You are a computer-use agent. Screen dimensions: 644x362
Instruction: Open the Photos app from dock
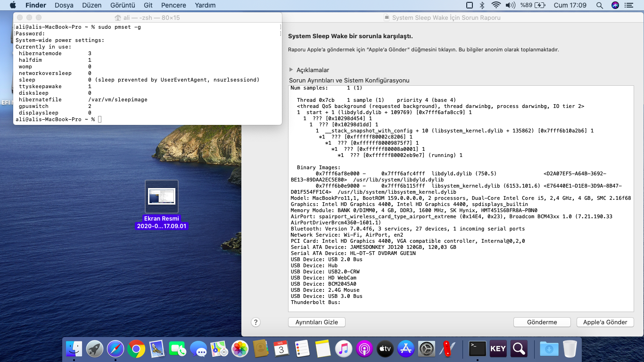tap(240, 349)
